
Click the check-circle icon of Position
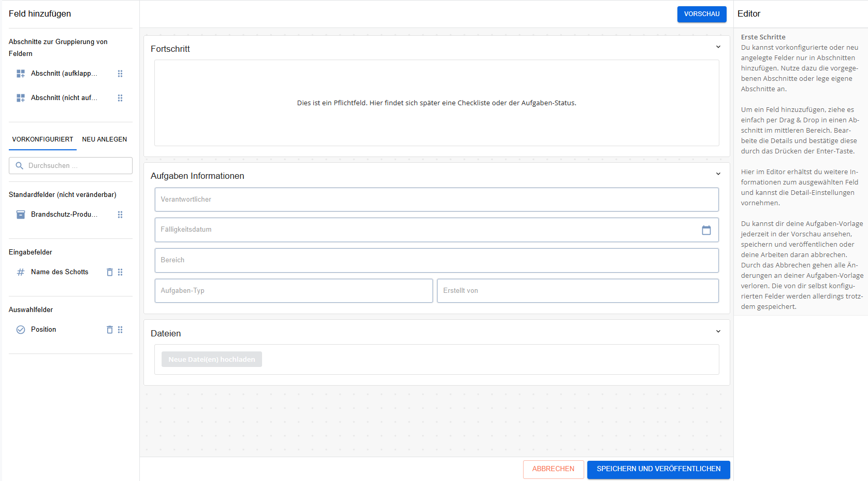21,330
